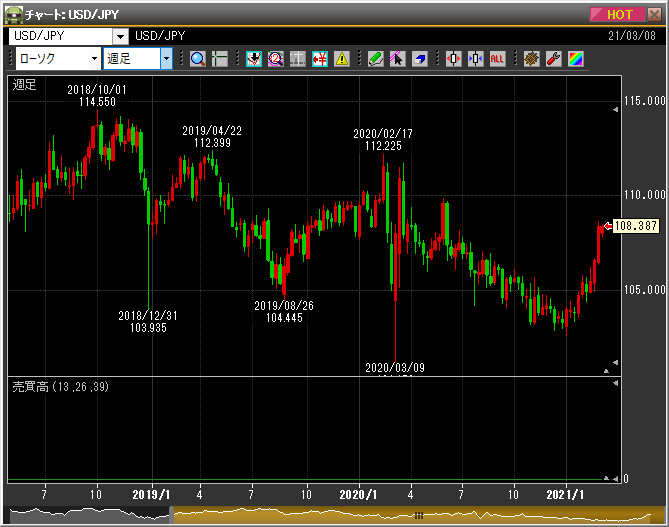Expand the 週足 timeframe dropdown
669x527 pixels.
(166, 59)
